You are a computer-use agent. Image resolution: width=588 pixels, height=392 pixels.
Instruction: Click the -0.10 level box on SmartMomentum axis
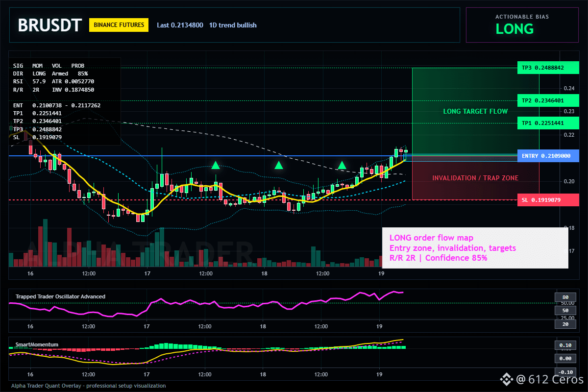click(x=565, y=372)
